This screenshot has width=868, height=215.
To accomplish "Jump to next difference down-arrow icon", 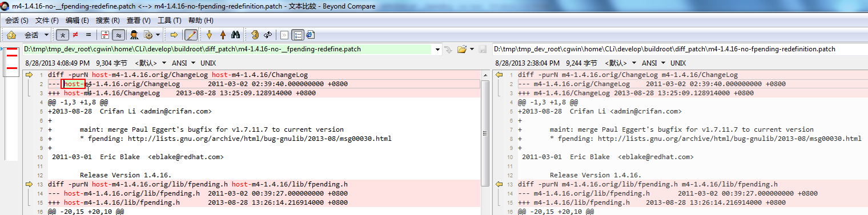I will pyautogui.click(x=209, y=35).
